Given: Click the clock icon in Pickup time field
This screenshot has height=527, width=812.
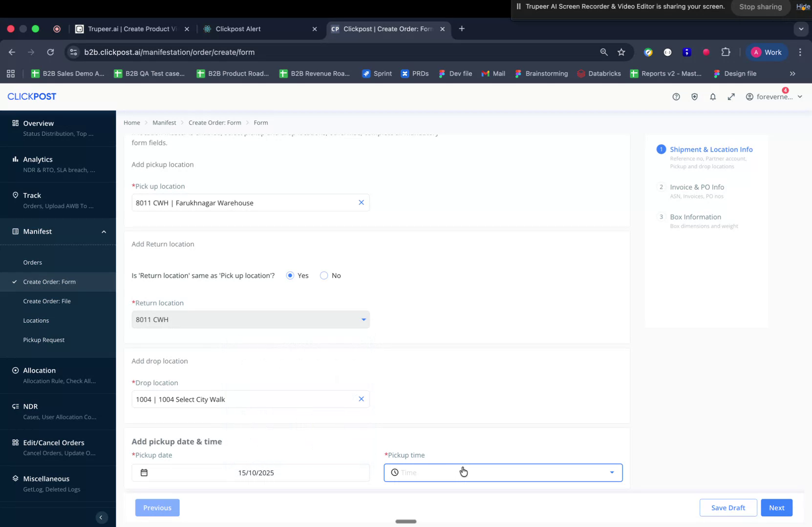Looking at the screenshot, I should pos(395,472).
